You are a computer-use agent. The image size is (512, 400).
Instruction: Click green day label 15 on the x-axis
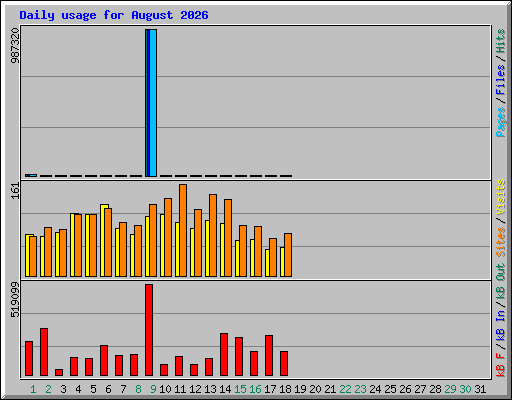240,389
